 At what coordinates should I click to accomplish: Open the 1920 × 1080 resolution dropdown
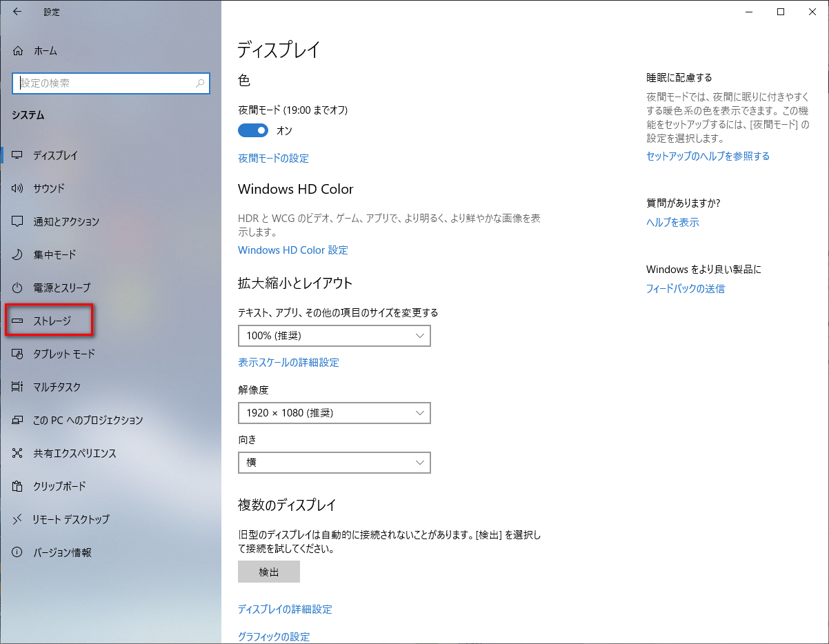(x=334, y=413)
